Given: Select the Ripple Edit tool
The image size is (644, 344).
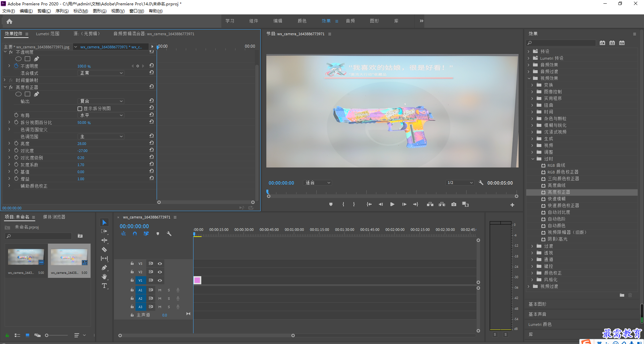Looking at the screenshot, I should tap(104, 240).
